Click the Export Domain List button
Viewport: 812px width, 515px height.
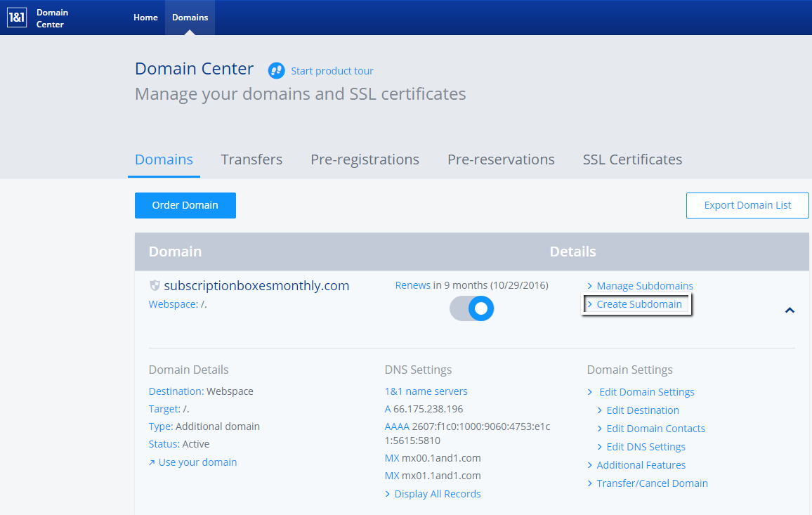click(x=747, y=205)
